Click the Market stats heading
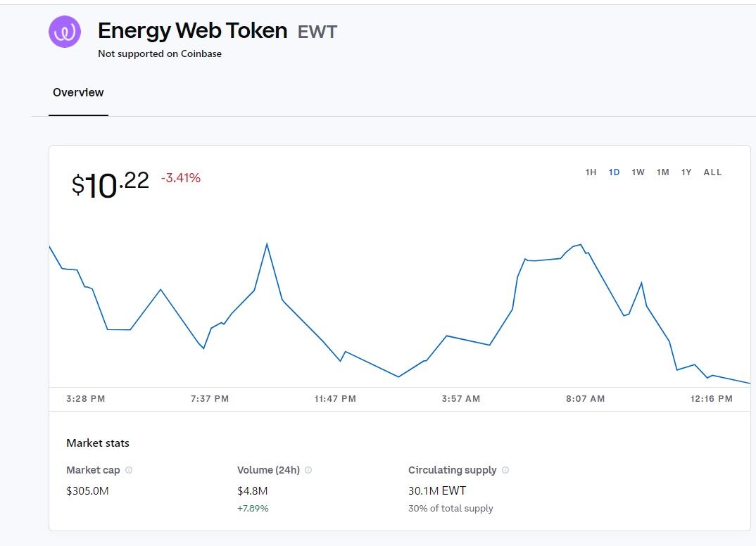The width and height of the screenshot is (756, 546). coord(98,443)
